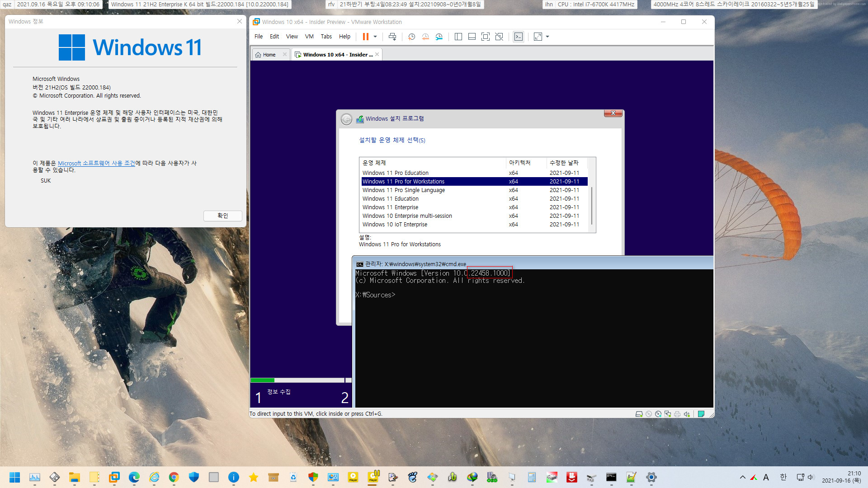Image resolution: width=868 pixels, height=488 pixels.
Task: Click the 수정한 날짜 column header
Action: point(567,163)
